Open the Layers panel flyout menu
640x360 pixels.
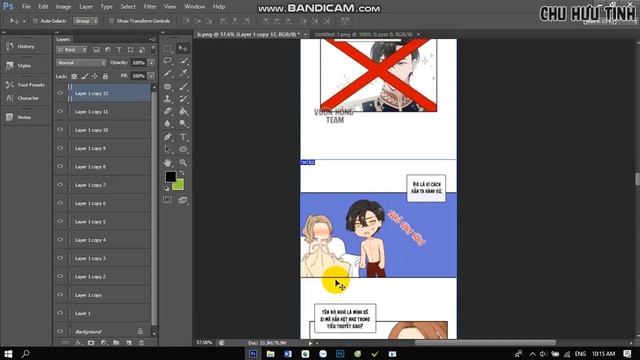click(154, 39)
